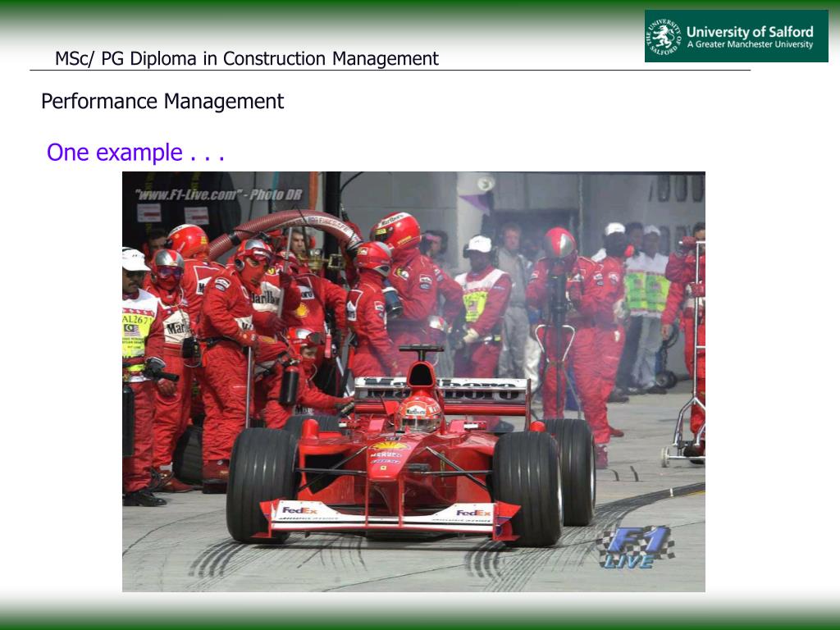Select the 'MSc/ PG Diploma in Construction Management' header text
This screenshot has width=840, height=630.
[x=247, y=58]
